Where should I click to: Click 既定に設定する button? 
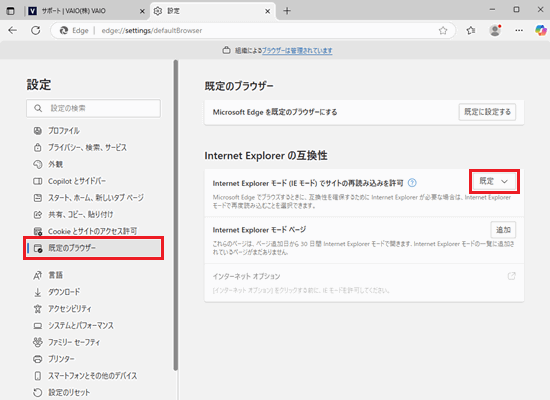tap(487, 112)
